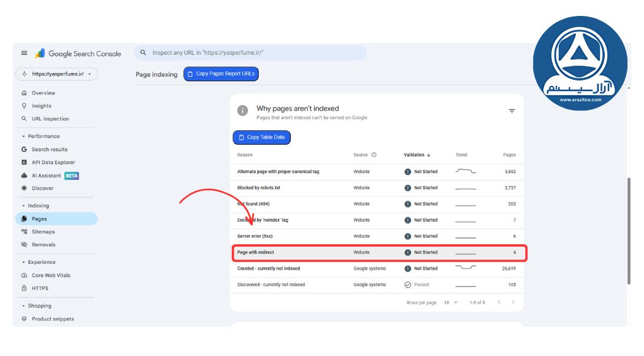Click the Core Web Vitals gauge icon
Image resolution: width=644 pixels, height=356 pixels.
click(x=25, y=276)
